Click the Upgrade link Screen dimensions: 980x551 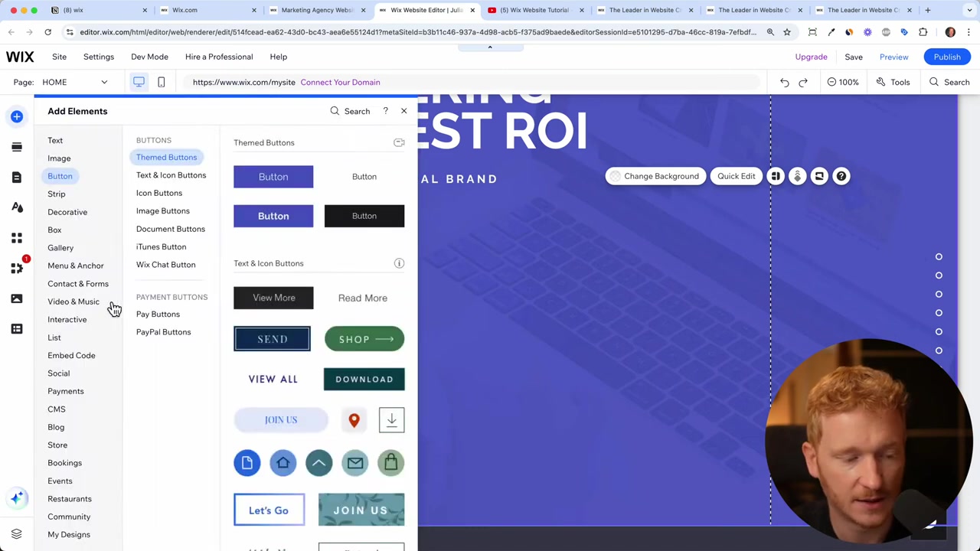(x=811, y=57)
